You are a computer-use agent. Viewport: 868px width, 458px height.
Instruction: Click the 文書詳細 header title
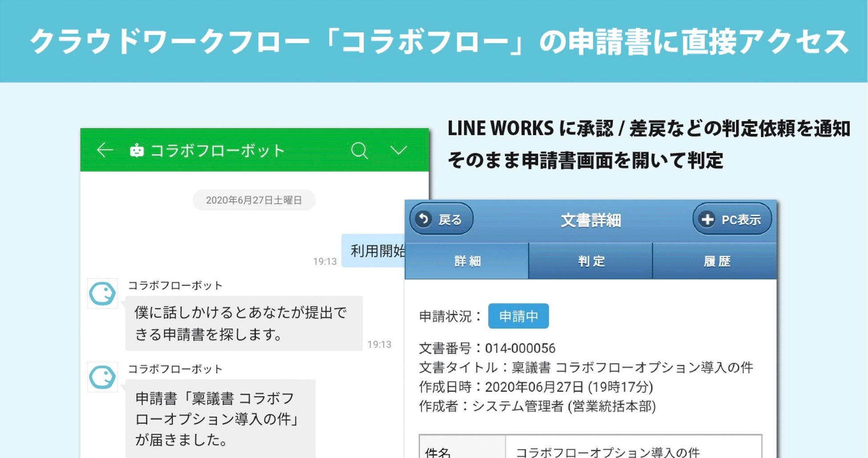click(591, 220)
